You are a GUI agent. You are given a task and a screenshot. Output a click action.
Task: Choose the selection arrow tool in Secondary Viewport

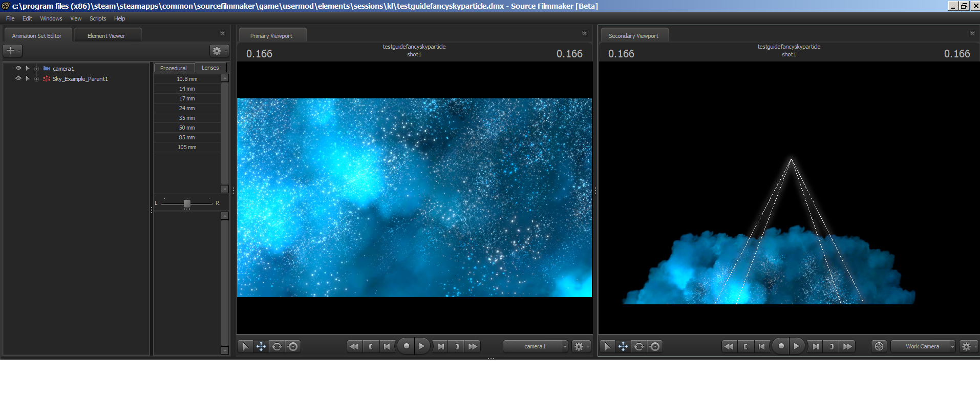[607, 347]
